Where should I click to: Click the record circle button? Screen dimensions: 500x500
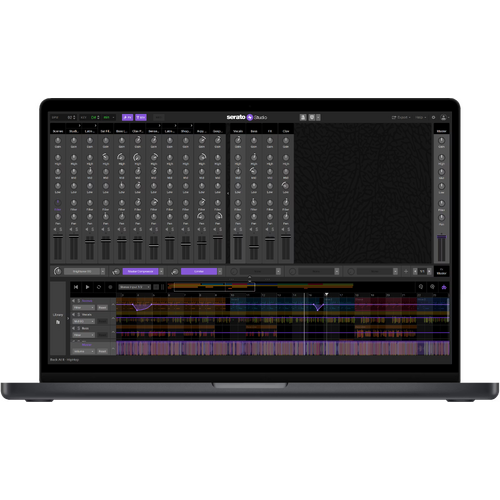click(x=110, y=287)
